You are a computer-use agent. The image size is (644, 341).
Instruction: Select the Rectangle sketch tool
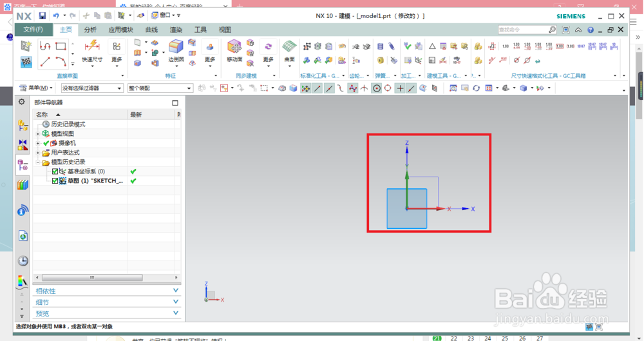coord(61,46)
